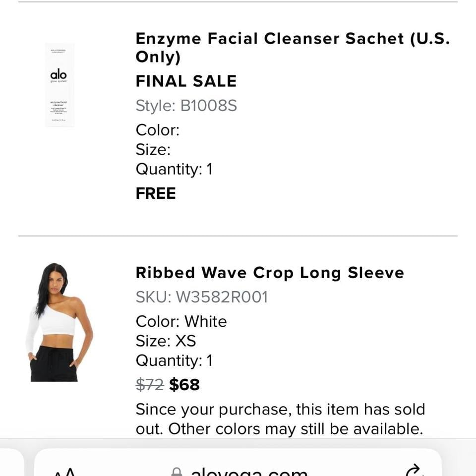Tap the sold out notice message
The width and height of the screenshot is (476, 476).
coord(280,419)
